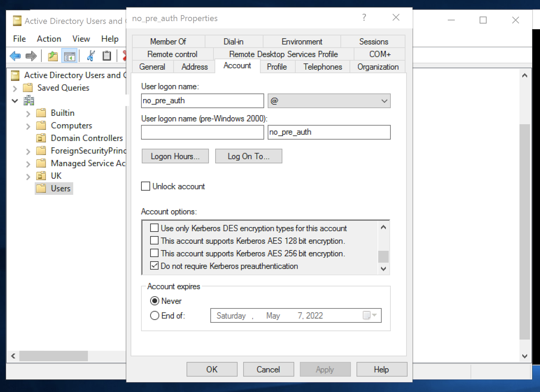Click the Cut scissors toolbar icon
This screenshot has height=392, width=540.
91,56
